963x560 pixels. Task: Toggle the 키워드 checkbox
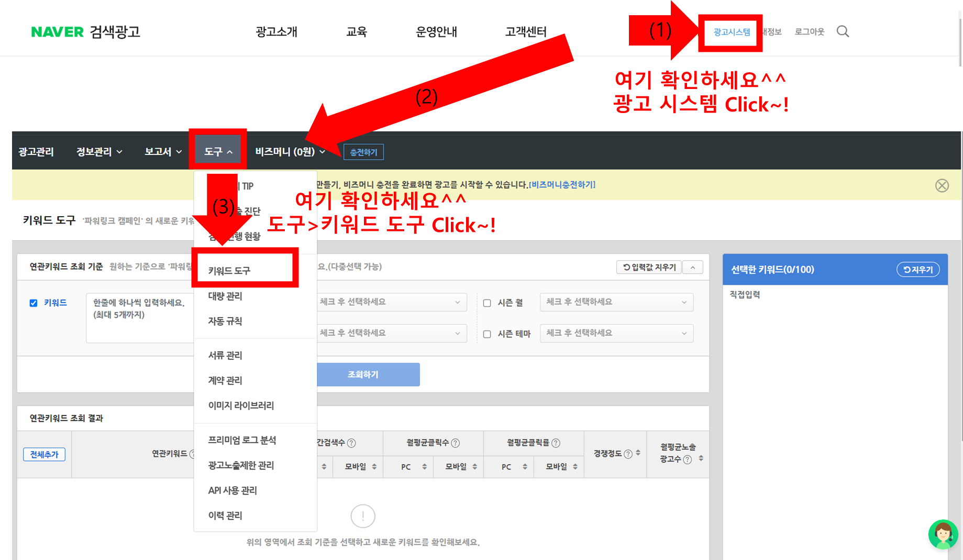coord(34,303)
